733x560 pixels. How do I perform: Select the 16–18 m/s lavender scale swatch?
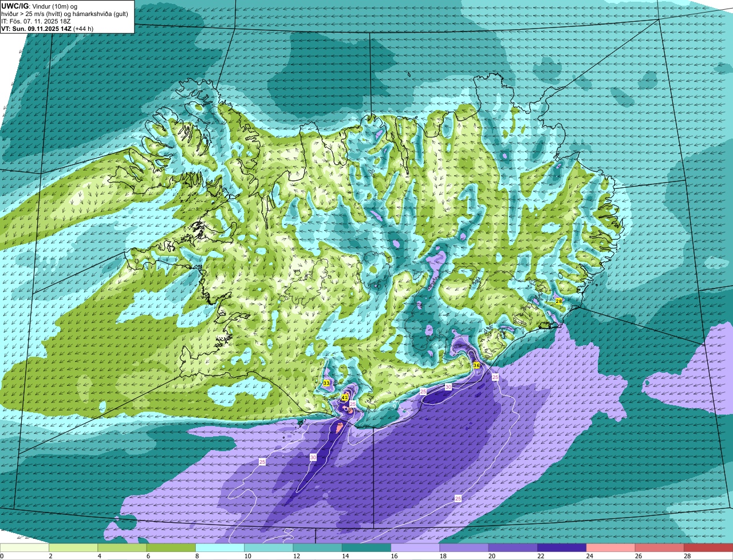coord(415,548)
